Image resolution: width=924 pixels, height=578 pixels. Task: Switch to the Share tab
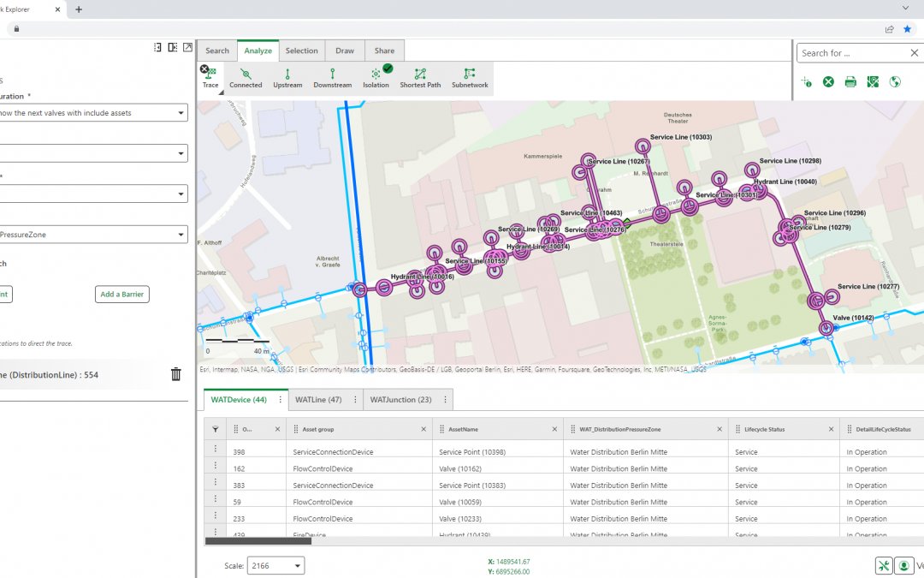point(384,51)
